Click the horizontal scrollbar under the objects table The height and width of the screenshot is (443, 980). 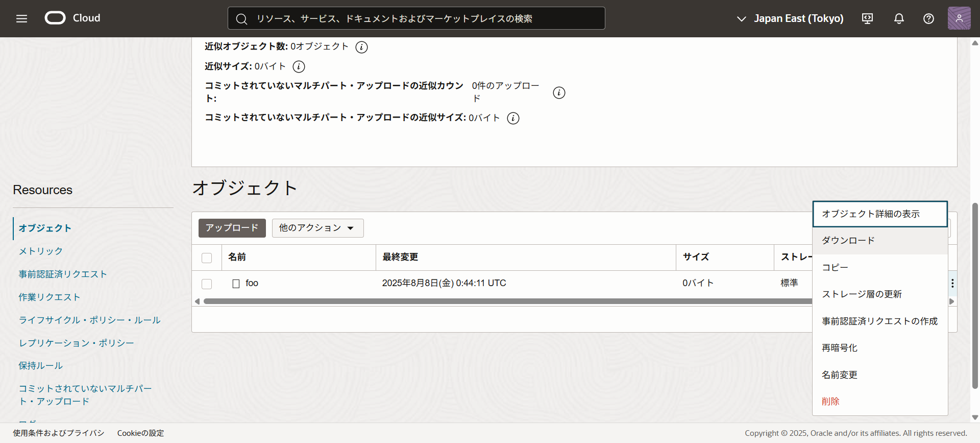(x=507, y=301)
